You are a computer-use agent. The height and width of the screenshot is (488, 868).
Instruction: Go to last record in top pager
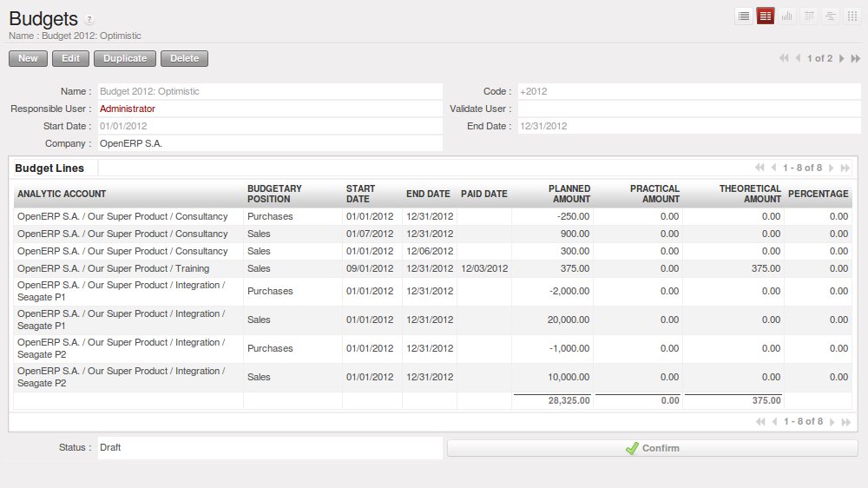pyautogui.click(x=856, y=58)
